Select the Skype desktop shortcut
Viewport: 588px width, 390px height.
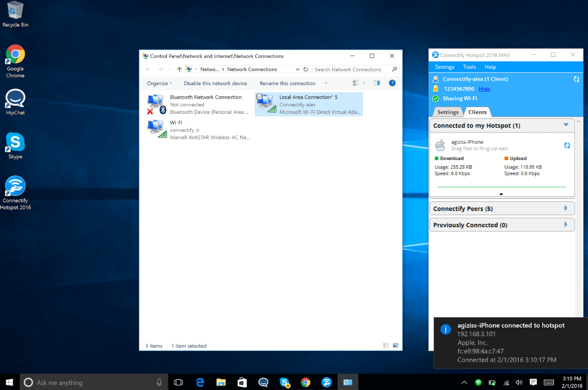(x=15, y=146)
